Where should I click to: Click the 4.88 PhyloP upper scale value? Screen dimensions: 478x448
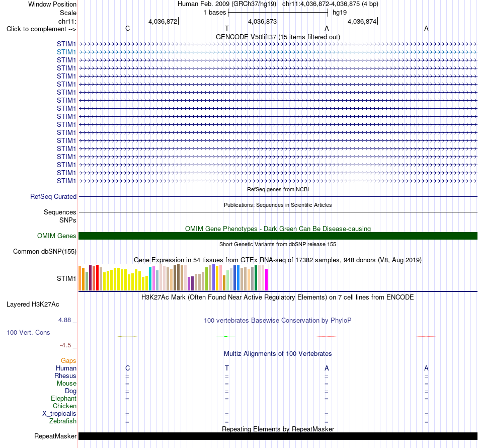64,320
